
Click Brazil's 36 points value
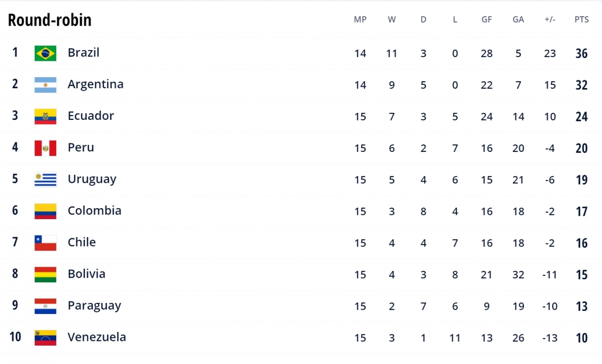click(x=581, y=53)
